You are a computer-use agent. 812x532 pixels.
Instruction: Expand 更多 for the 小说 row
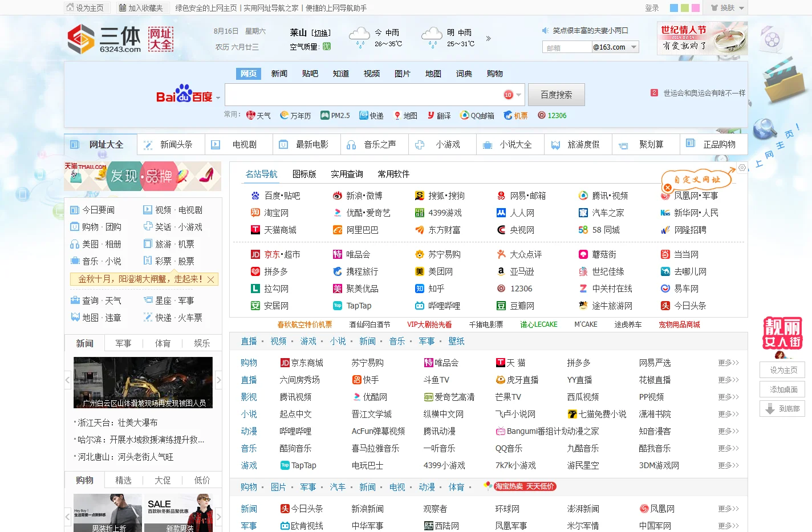(x=728, y=414)
